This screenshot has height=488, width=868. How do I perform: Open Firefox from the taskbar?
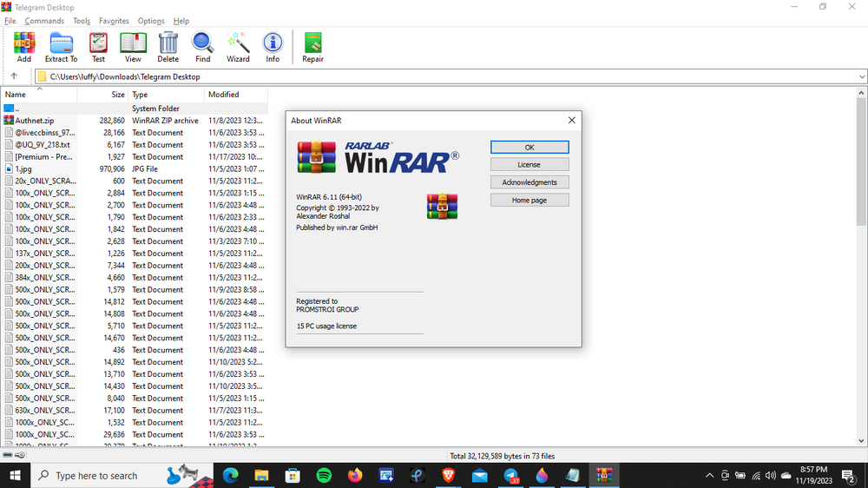[355, 475]
